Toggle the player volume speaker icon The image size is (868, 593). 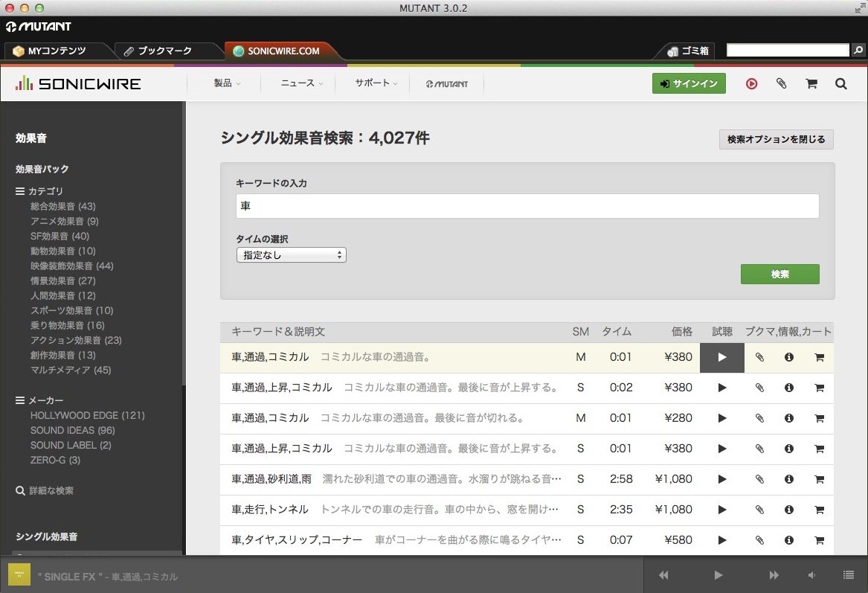[x=811, y=575]
